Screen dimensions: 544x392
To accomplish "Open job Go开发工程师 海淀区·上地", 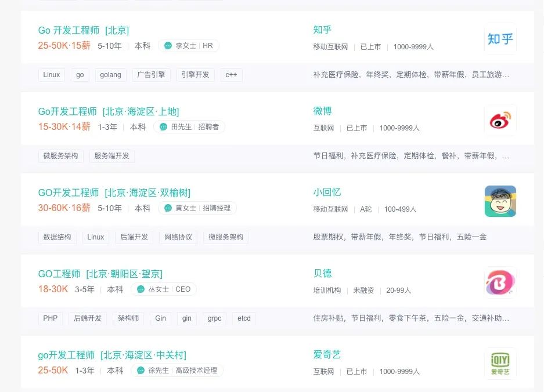I will click(x=109, y=111).
